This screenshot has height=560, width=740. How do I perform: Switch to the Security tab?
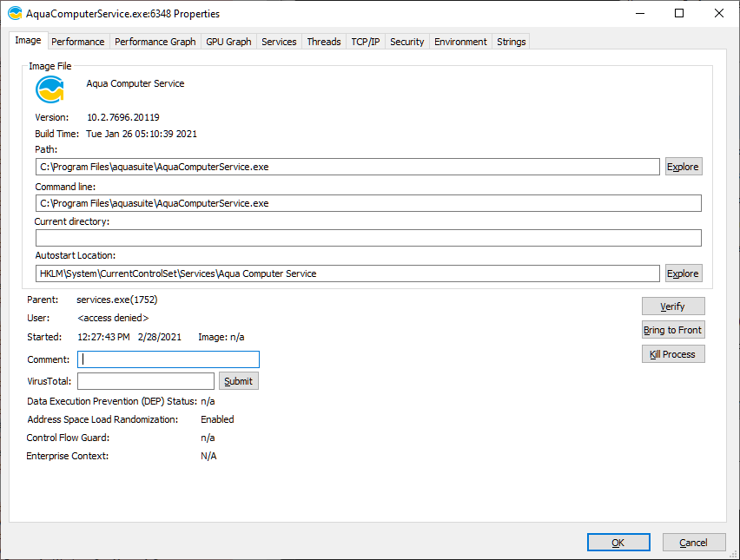(406, 42)
